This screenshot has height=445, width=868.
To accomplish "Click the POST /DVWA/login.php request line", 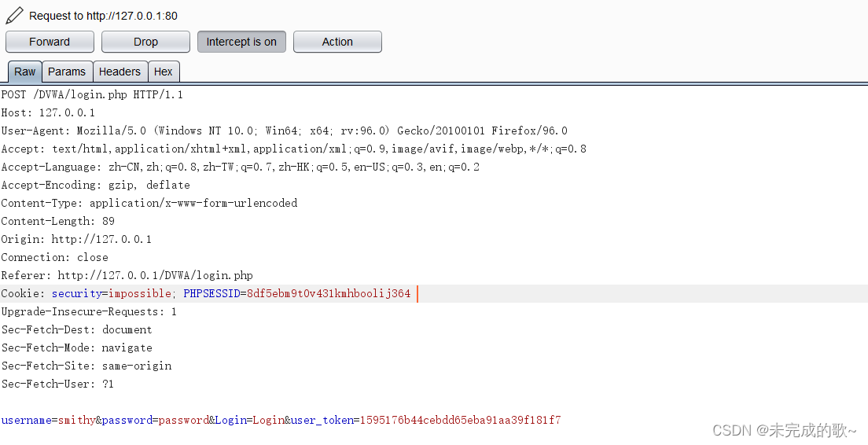I will click(92, 94).
